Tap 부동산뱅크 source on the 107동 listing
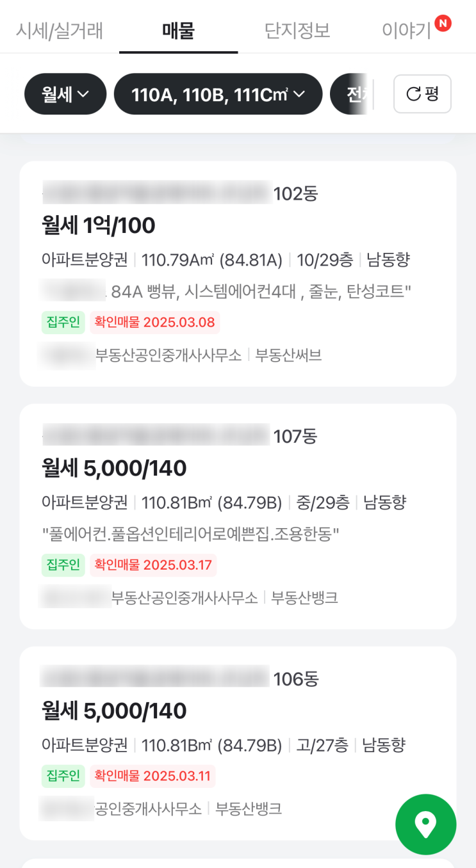Screen dimensions: 476x868 (x=304, y=598)
